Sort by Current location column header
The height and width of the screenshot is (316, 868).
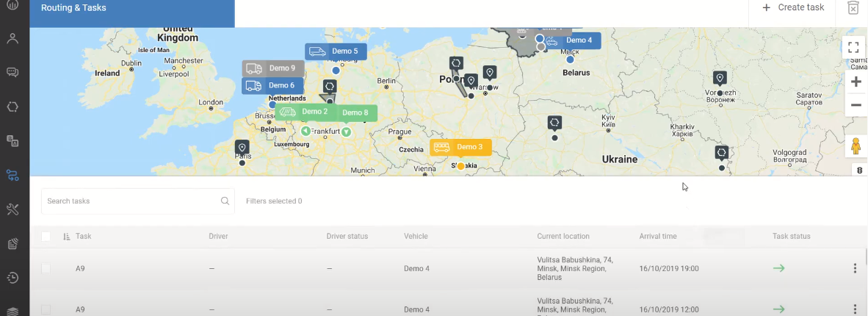tap(563, 236)
